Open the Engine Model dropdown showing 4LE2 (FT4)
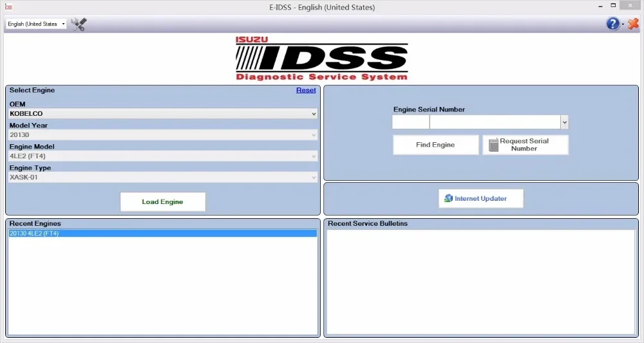Screen dimensions: 644x343 pyautogui.click(x=314, y=156)
